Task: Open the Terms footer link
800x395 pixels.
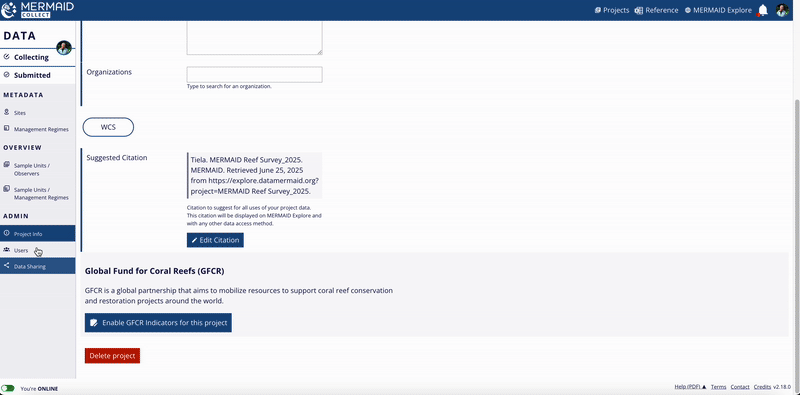Action: tap(718, 387)
